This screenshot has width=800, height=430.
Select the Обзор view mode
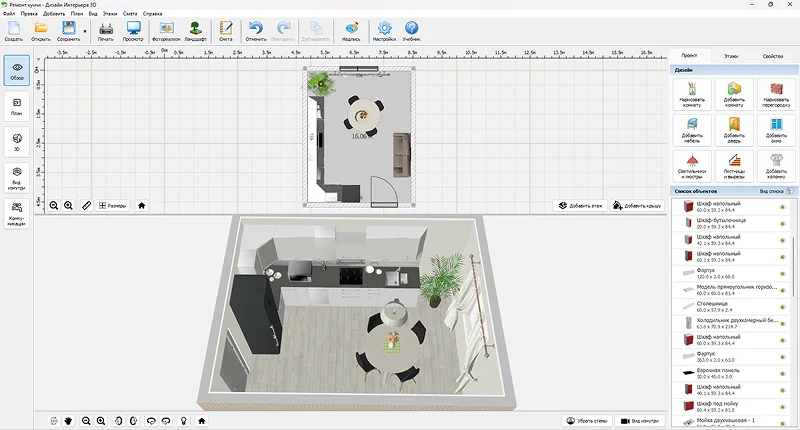17,71
